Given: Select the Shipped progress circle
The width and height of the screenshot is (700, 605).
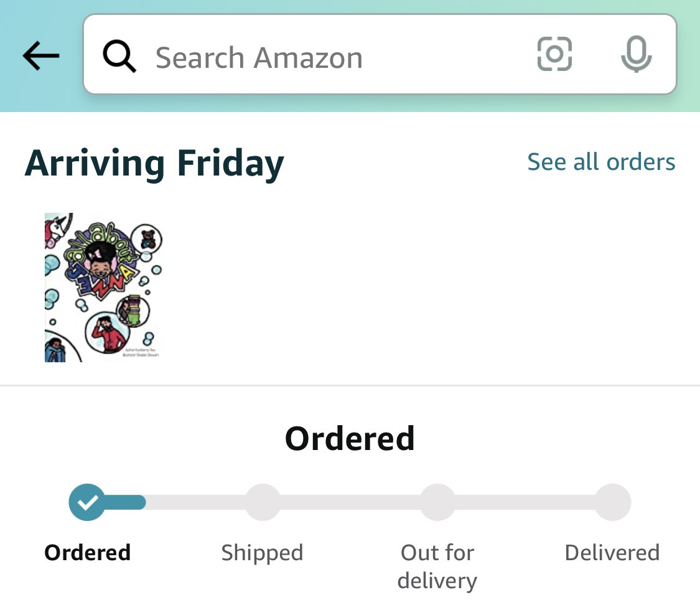Looking at the screenshot, I should click(263, 502).
